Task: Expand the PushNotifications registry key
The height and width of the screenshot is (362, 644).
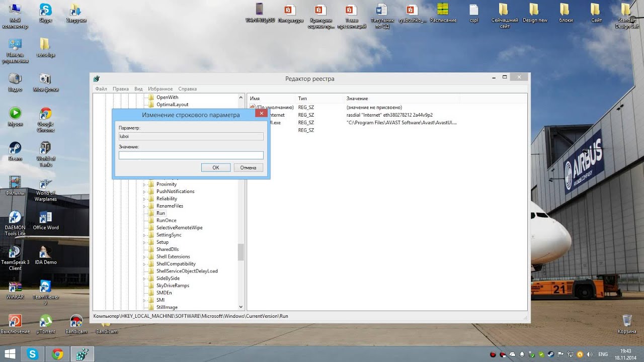Action: point(144,192)
